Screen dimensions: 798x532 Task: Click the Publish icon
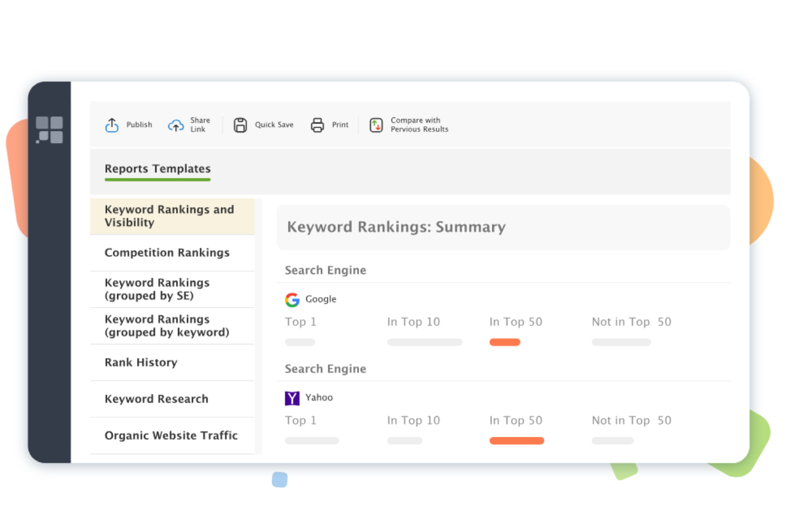pos(112,125)
